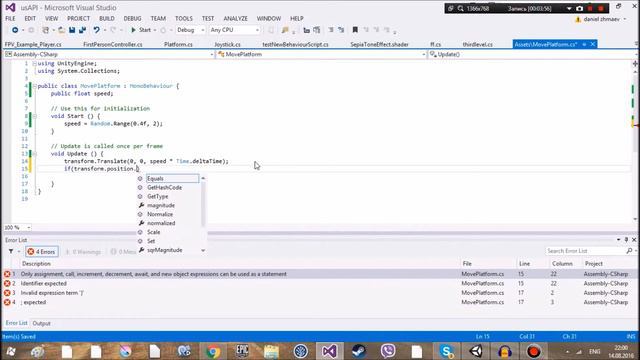Image resolution: width=640 pixels, height=360 pixels.
Task: Click the camera icon in recorder bar
Action: (580, 8)
